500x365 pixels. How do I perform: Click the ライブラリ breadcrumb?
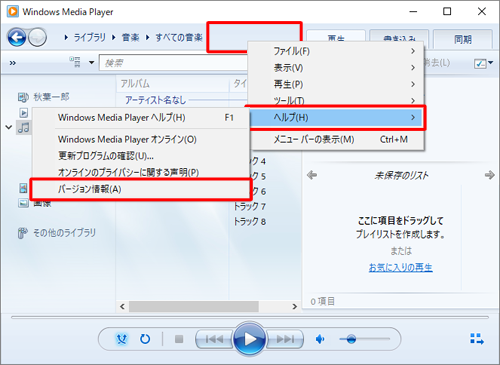pos(89,37)
